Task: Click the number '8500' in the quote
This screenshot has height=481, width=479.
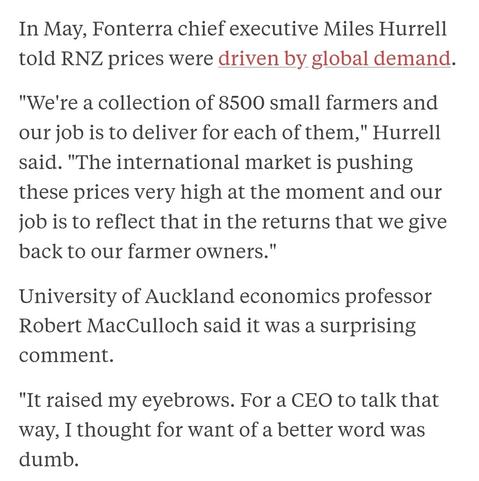Action: pos(241,103)
